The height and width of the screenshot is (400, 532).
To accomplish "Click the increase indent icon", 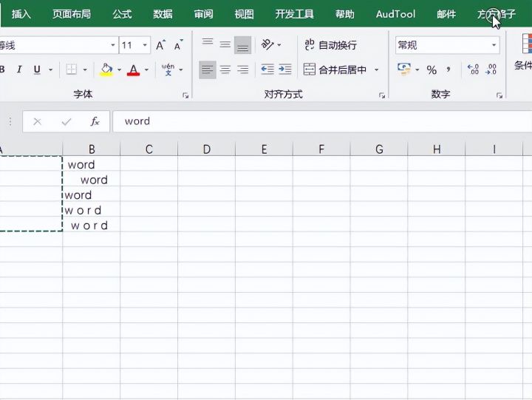I will pyautogui.click(x=285, y=70).
